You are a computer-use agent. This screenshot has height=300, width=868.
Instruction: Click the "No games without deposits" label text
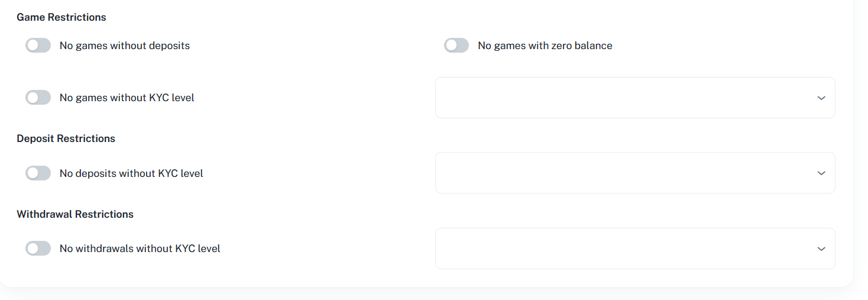coord(125,46)
